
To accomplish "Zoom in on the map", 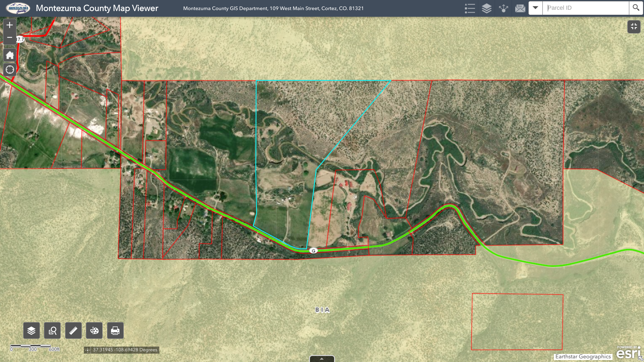I will 10,25.
